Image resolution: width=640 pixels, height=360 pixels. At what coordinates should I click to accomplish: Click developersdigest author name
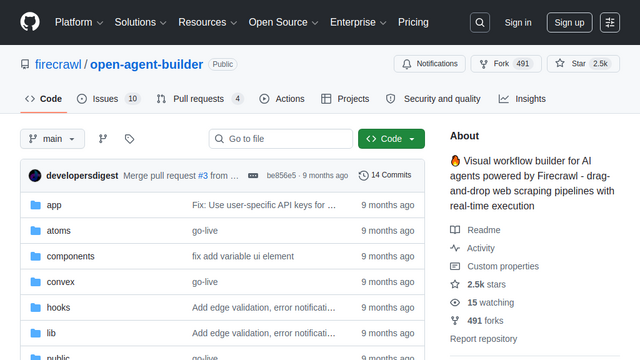[82, 176]
